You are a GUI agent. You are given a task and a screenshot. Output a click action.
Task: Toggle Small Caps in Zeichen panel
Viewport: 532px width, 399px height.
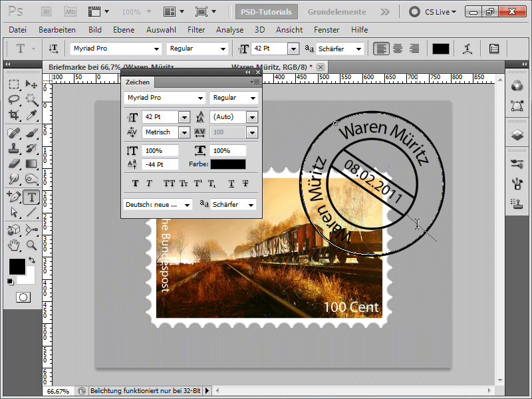click(x=184, y=184)
